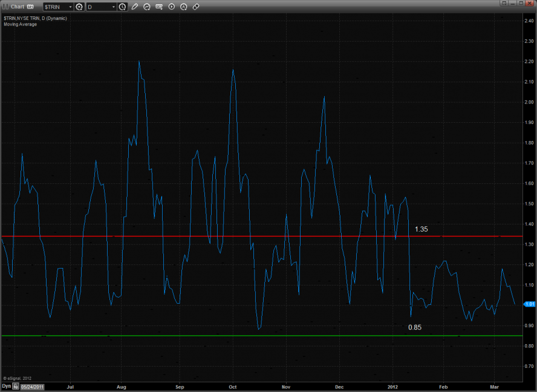Screen dimensions: 537x392
Task: Click the pop-out window icon in title bar
Action: (x=503, y=3)
